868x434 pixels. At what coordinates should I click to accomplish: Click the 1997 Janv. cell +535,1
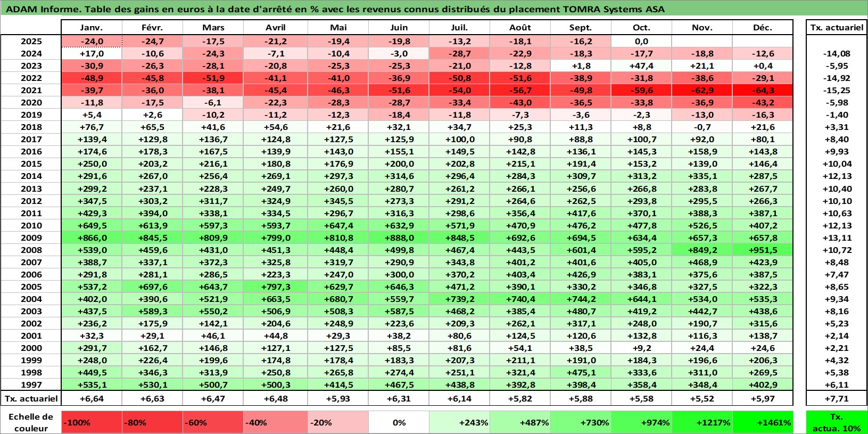click(x=92, y=384)
